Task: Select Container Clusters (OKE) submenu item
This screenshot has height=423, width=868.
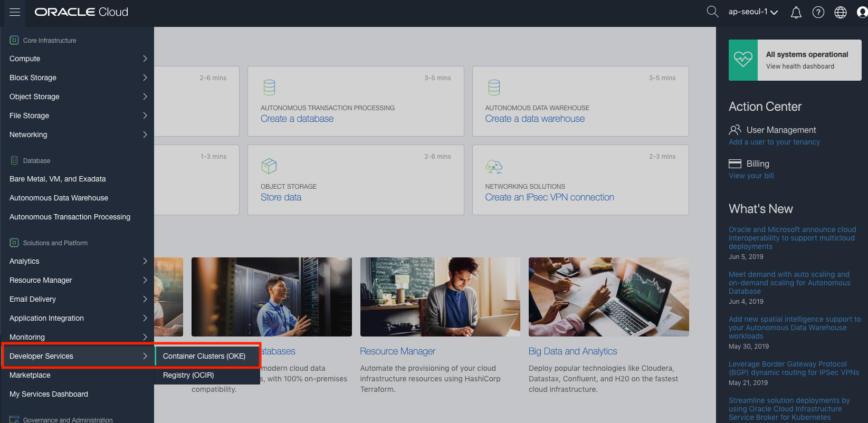Action: (207, 356)
